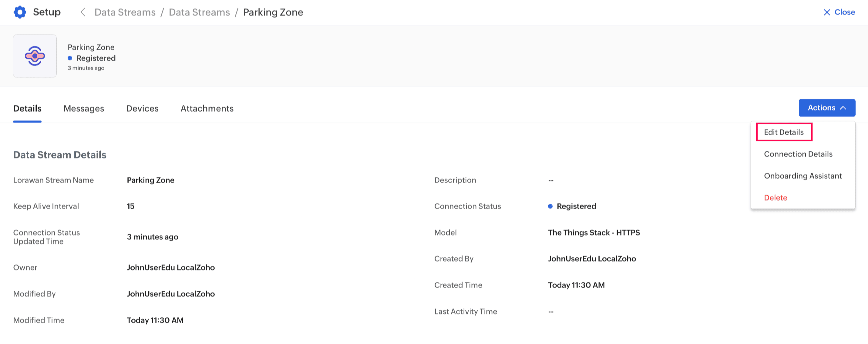This screenshot has height=344, width=868.
Task: Open Connection Details menu option
Action: (x=798, y=154)
